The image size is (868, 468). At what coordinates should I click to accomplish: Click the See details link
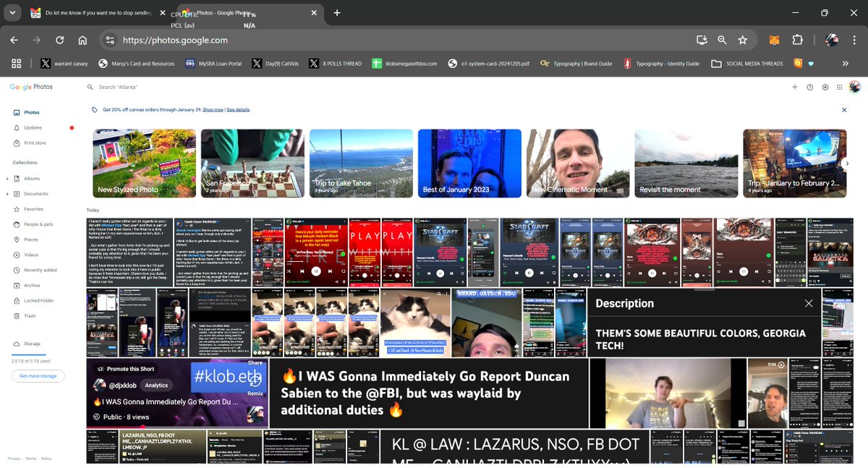click(x=238, y=110)
